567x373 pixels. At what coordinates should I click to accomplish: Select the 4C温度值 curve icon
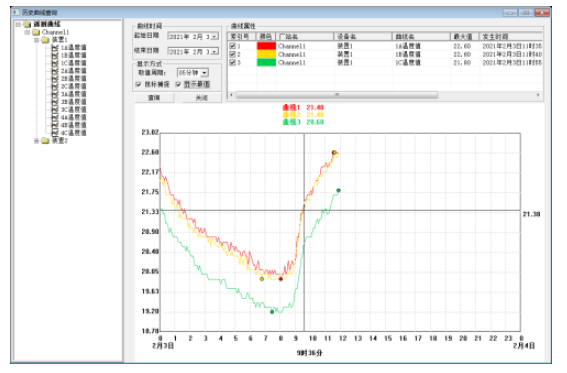55,133
